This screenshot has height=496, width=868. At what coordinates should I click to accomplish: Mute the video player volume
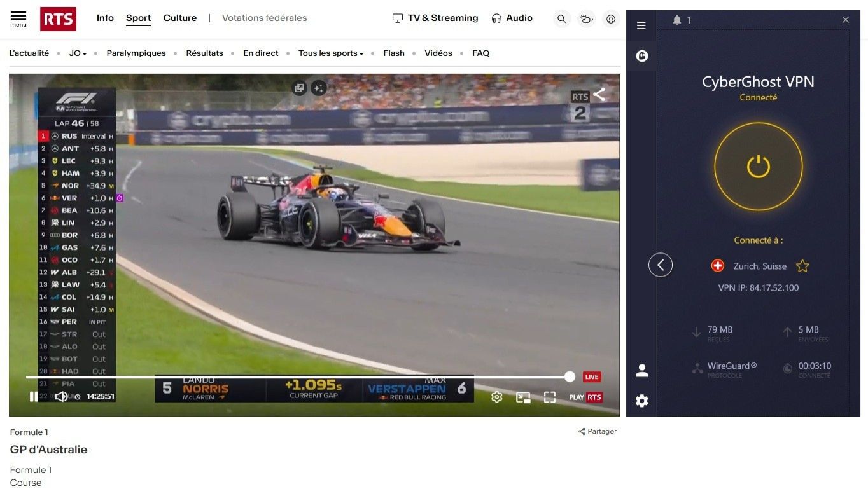coord(61,397)
